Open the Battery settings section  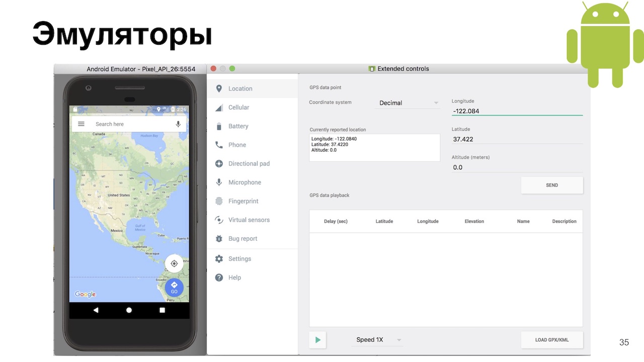pyautogui.click(x=253, y=126)
